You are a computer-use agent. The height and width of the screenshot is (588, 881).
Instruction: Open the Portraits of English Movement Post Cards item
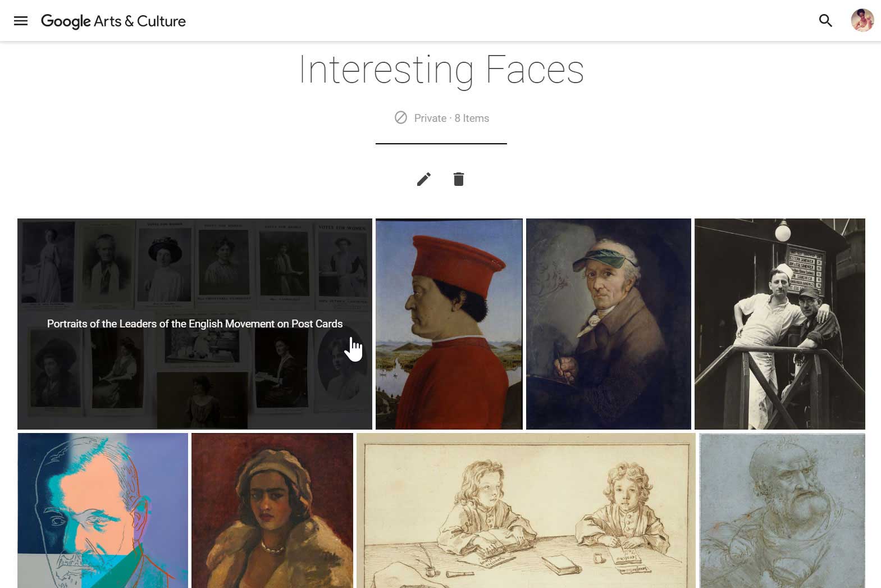click(x=194, y=323)
